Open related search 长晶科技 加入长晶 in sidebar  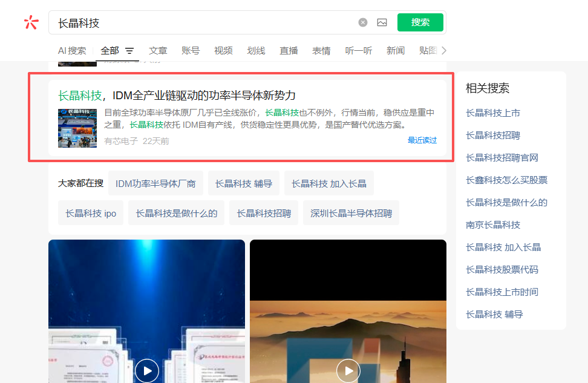[x=503, y=247]
